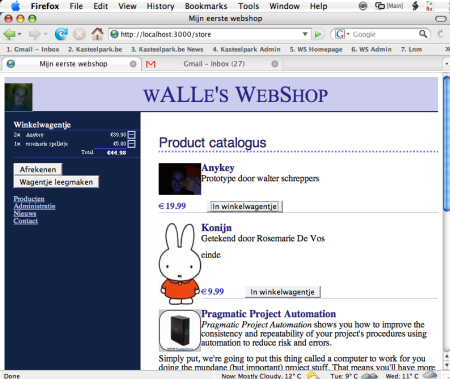
Task: Click the Spaces [Main] menu bar icon
Action: [x=389, y=6]
